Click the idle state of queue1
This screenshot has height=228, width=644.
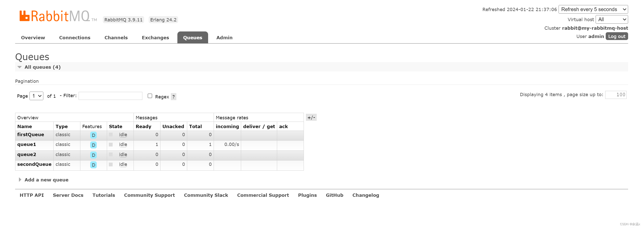[x=123, y=144]
